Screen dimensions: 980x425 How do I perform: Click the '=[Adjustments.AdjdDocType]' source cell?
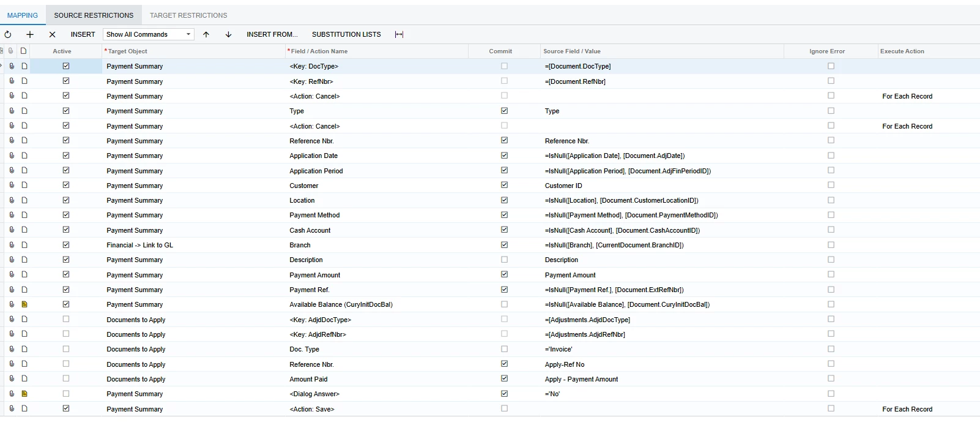[662, 320]
